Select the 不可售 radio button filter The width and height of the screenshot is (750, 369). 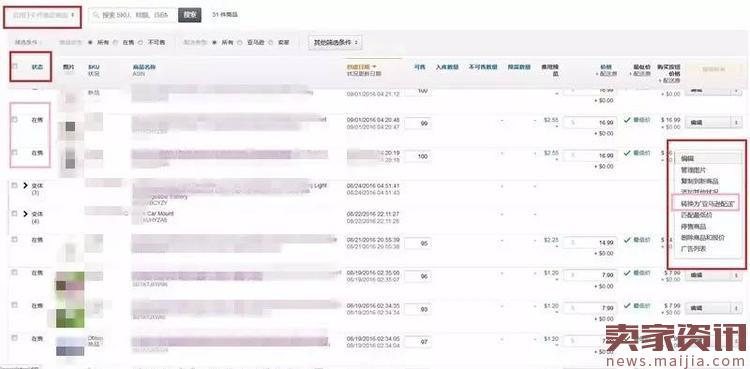[140, 42]
